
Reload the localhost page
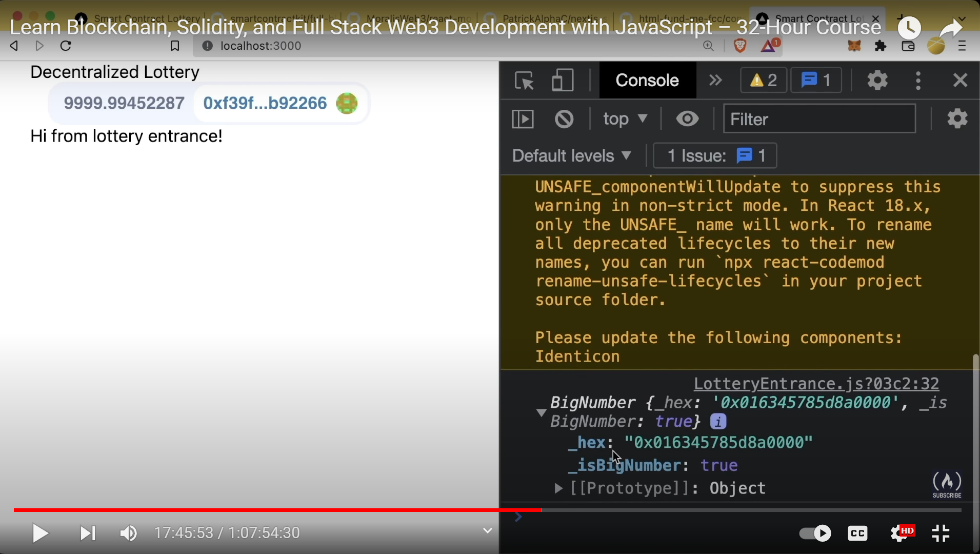[x=66, y=46]
